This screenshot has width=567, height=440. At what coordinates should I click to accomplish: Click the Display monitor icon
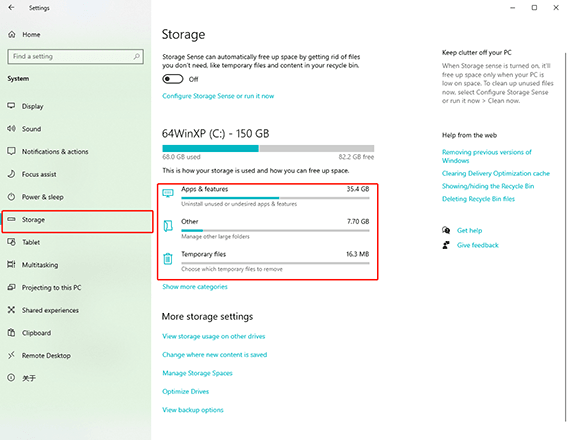tap(12, 106)
